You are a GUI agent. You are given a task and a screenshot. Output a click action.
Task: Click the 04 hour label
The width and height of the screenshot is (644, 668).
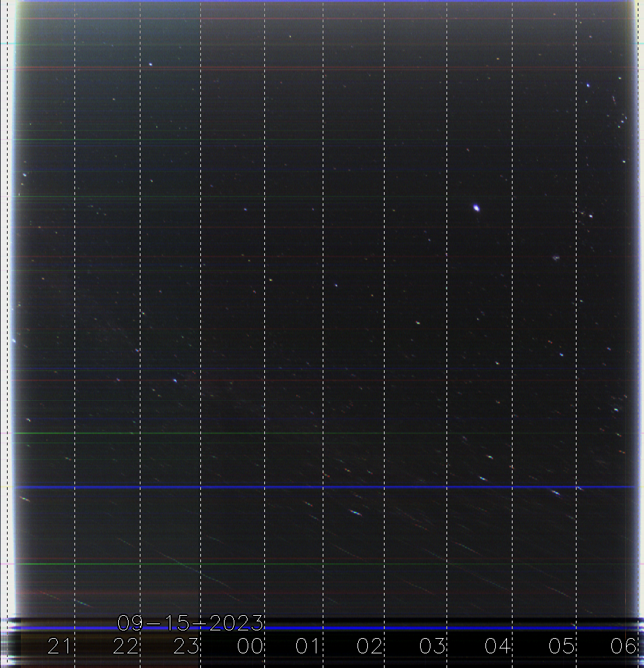click(497, 646)
